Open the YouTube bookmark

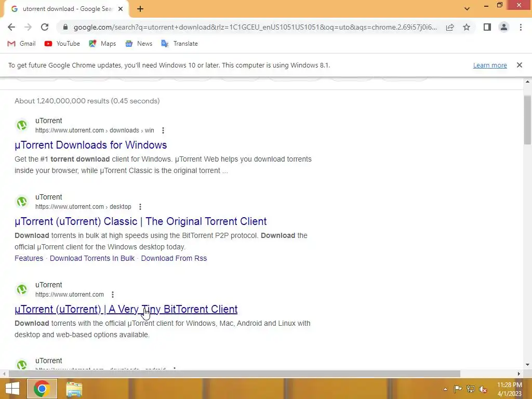click(62, 44)
